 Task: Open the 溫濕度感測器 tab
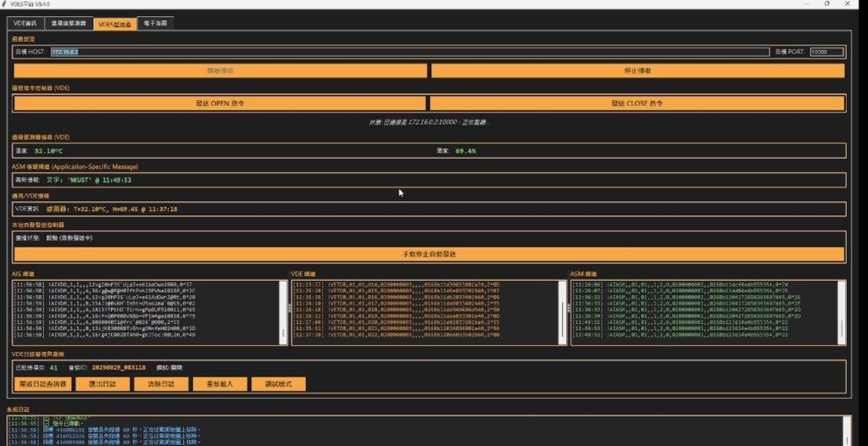point(67,24)
